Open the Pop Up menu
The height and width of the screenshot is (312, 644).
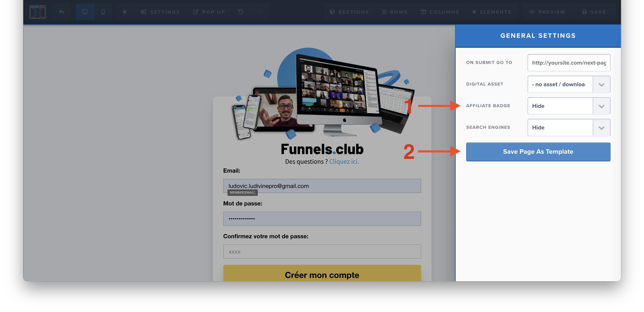[x=209, y=12]
